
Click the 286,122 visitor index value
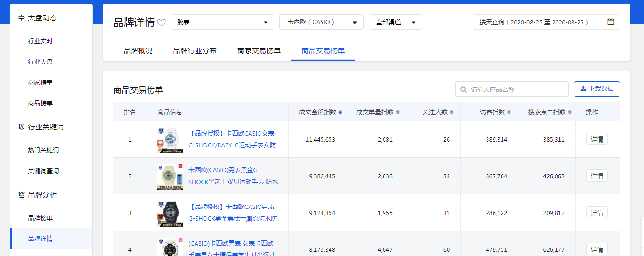(x=496, y=213)
